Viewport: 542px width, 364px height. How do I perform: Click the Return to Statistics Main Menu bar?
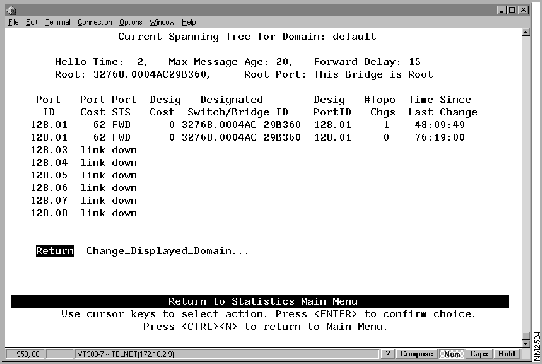(260, 301)
